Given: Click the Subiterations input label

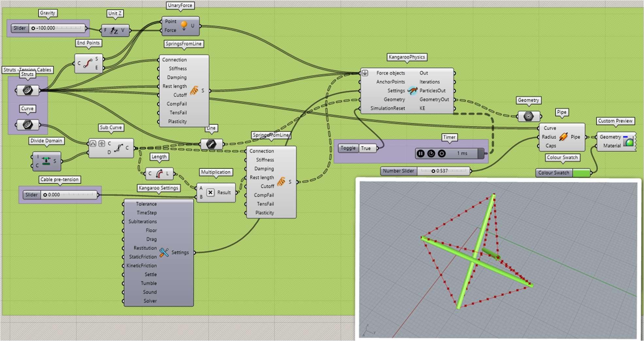Looking at the screenshot, I should click(143, 221).
